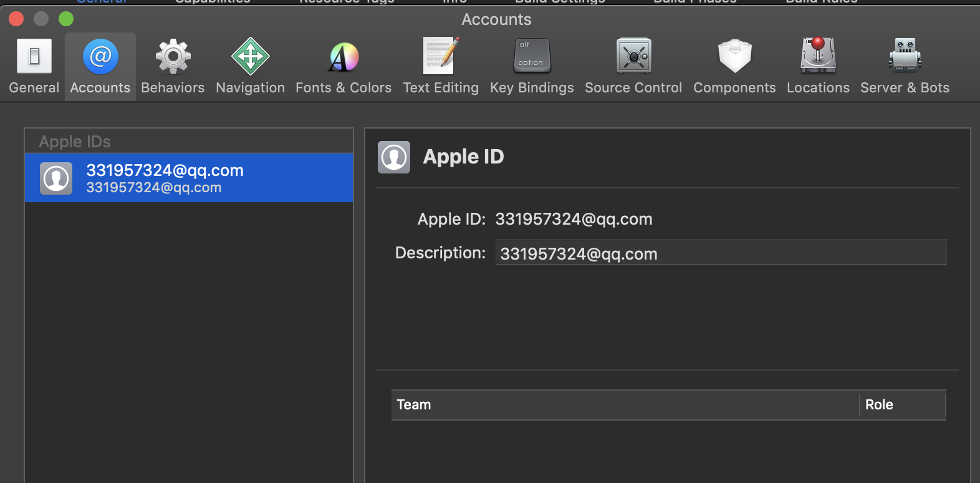Go to Text Editing preferences
Image resolution: width=980 pixels, height=483 pixels.
(x=441, y=66)
